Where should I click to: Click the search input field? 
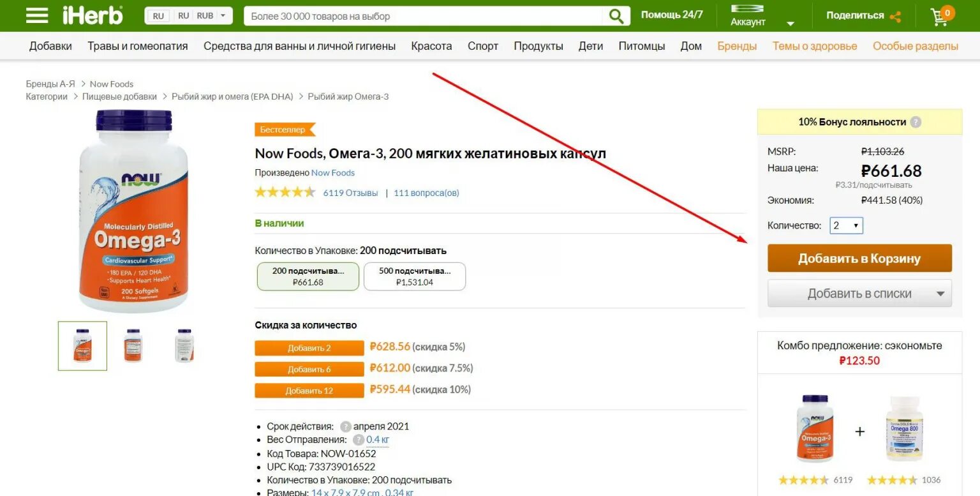click(423, 16)
